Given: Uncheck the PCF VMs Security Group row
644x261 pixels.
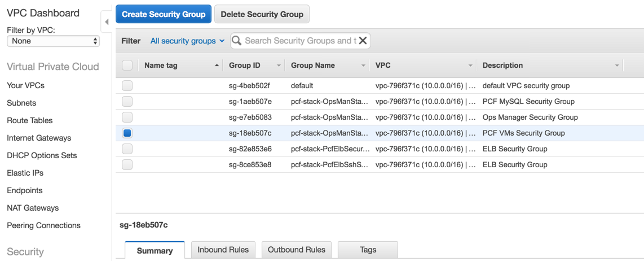Looking at the screenshot, I should pos(127,133).
